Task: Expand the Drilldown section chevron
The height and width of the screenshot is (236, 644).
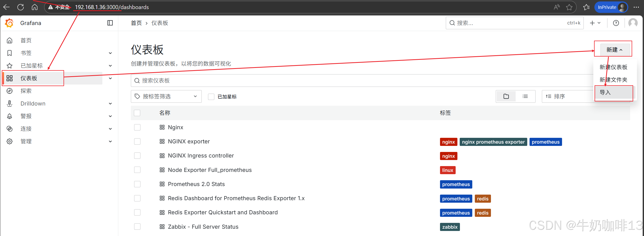Action: 110,103
